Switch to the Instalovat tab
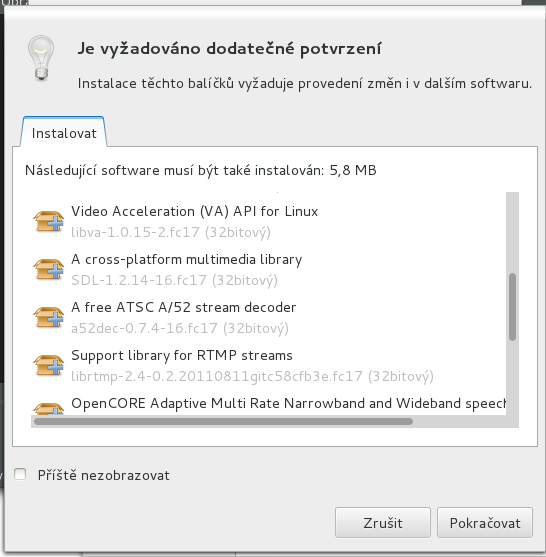Screen dimensions: 546x557 click(64, 133)
